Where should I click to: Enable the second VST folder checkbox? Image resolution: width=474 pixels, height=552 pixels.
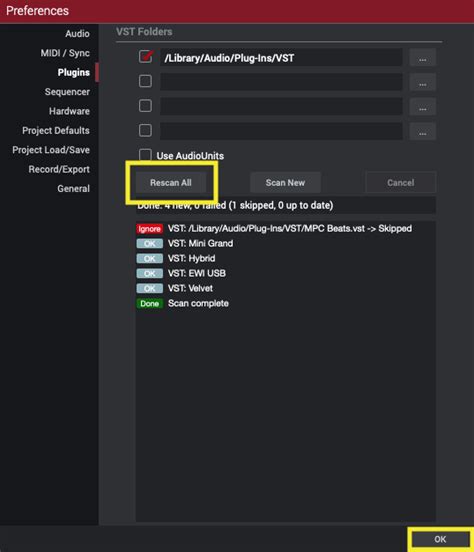pyautogui.click(x=145, y=81)
